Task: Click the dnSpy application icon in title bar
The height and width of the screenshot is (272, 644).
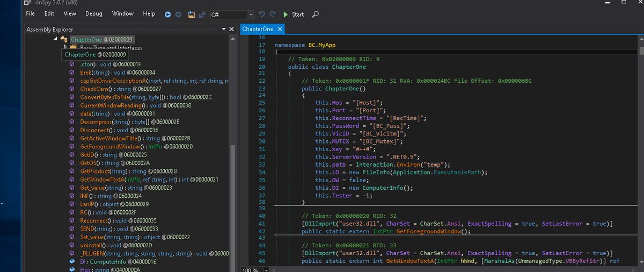Action: 27,3
